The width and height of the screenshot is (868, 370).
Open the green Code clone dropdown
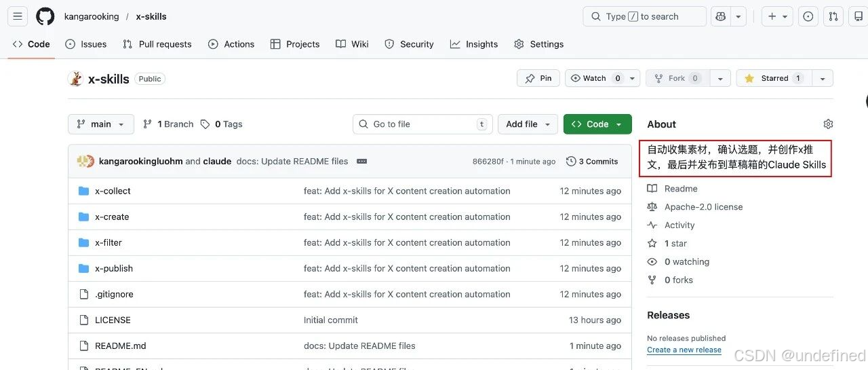tap(597, 124)
